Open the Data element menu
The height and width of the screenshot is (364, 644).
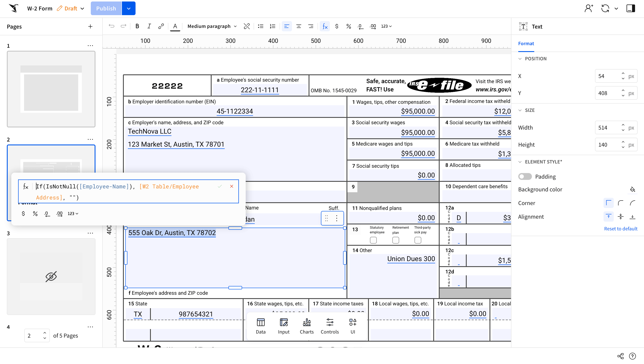pyautogui.click(x=260, y=326)
